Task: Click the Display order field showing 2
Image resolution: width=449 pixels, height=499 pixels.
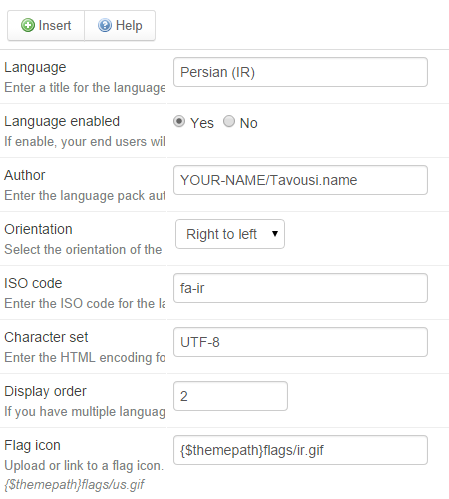Action: tap(230, 396)
